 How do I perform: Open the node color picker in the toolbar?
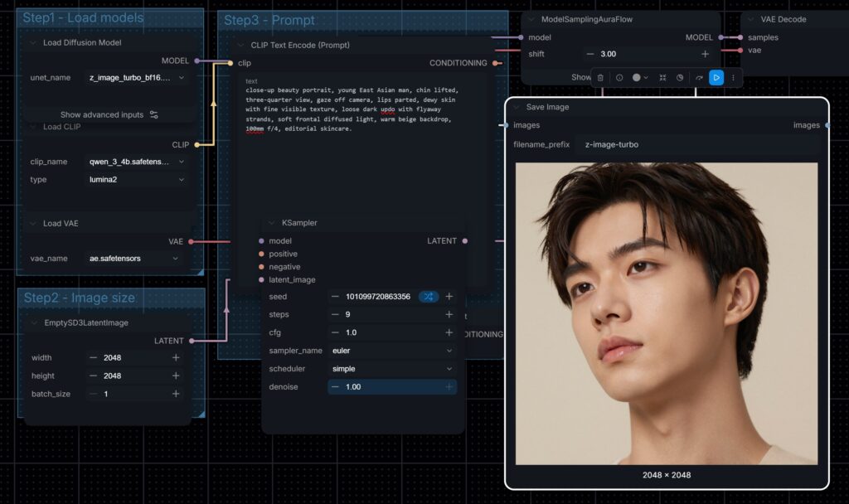click(x=640, y=78)
